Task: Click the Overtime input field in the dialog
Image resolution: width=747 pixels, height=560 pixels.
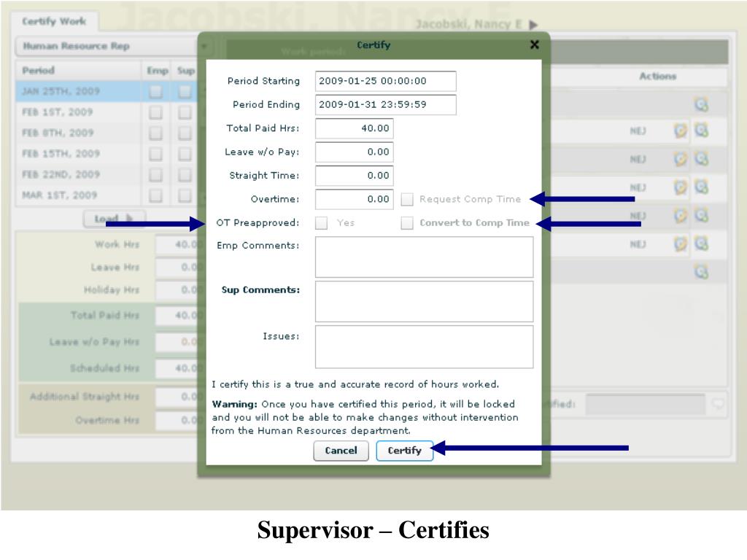Action: [x=355, y=199]
